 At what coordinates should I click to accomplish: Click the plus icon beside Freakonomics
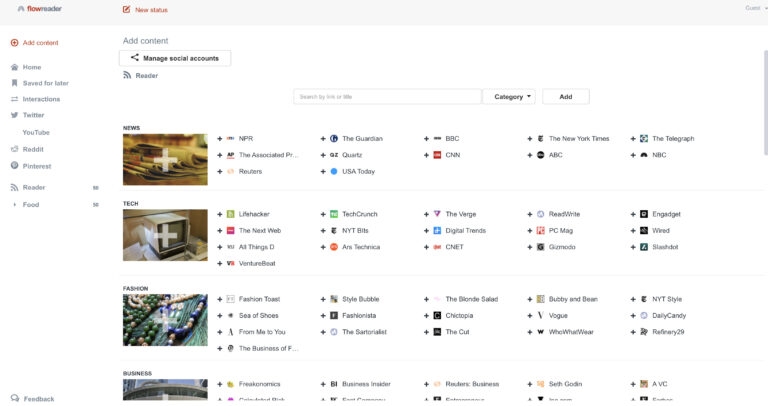pyautogui.click(x=220, y=384)
